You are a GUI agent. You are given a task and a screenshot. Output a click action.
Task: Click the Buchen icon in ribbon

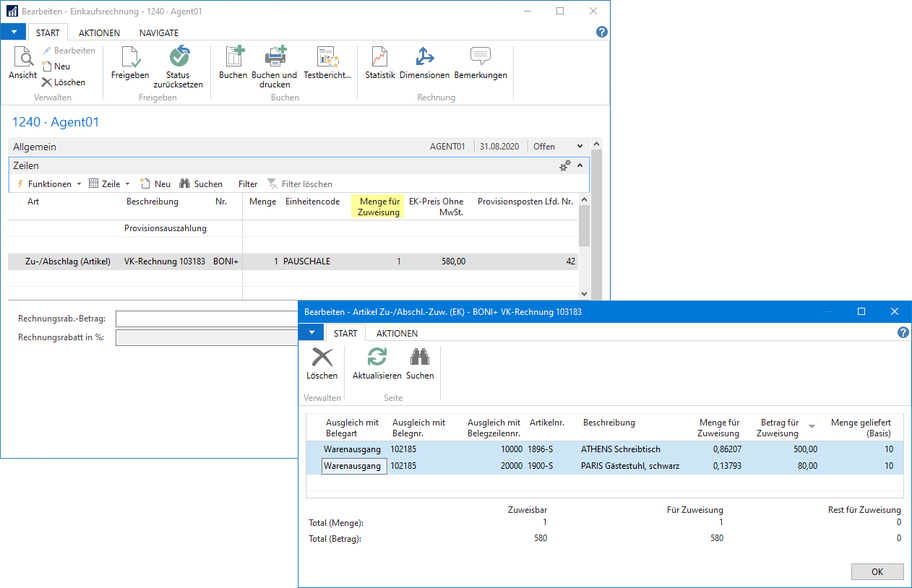pos(233,58)
